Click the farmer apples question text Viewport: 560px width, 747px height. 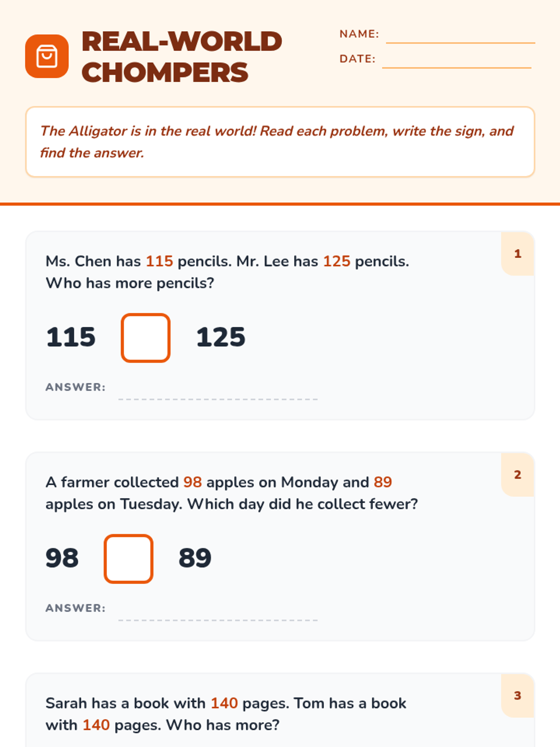231,493
